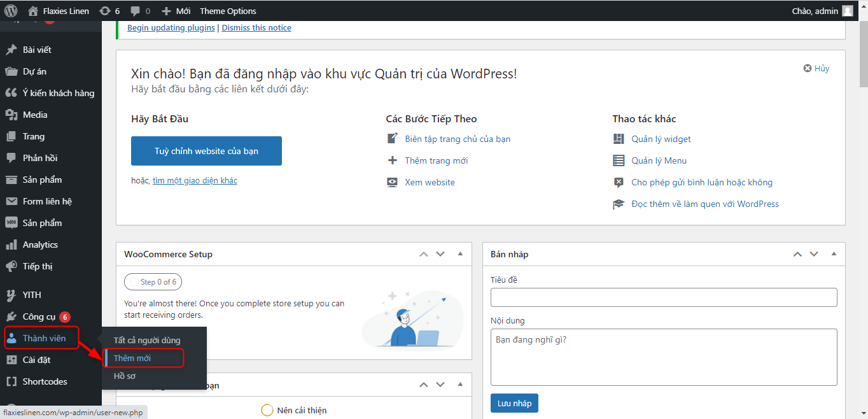Move the Nên cải thiện panel down
Viewport: 868px width, 419px height.
(440, 385)
